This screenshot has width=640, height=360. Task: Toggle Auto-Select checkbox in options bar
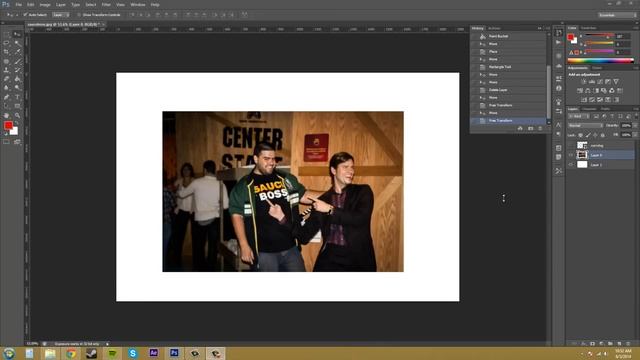[25, 15]
